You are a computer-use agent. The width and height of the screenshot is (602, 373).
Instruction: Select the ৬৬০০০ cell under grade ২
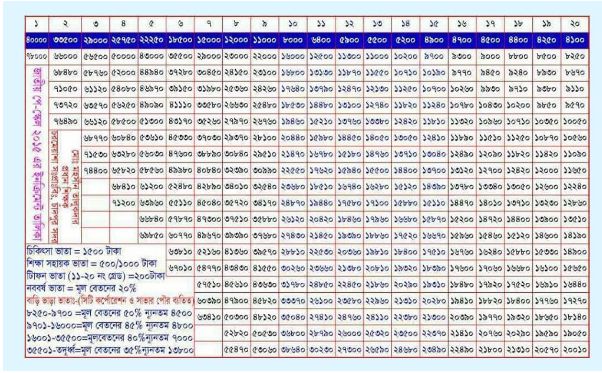coord(65,56)
